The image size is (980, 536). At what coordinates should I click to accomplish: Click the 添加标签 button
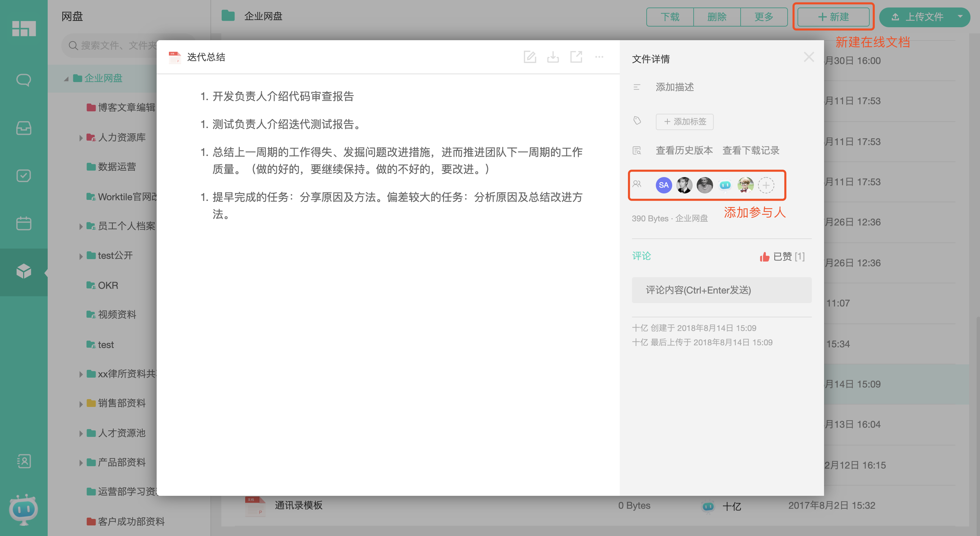[x=684, y=122]
